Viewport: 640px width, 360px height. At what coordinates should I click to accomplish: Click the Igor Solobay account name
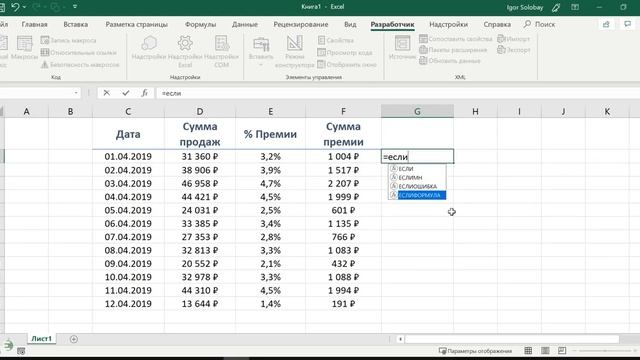524,7
